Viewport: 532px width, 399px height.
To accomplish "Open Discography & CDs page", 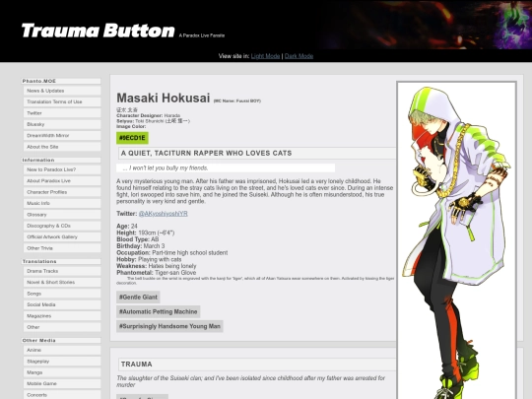I will click(x=62, y=226).
